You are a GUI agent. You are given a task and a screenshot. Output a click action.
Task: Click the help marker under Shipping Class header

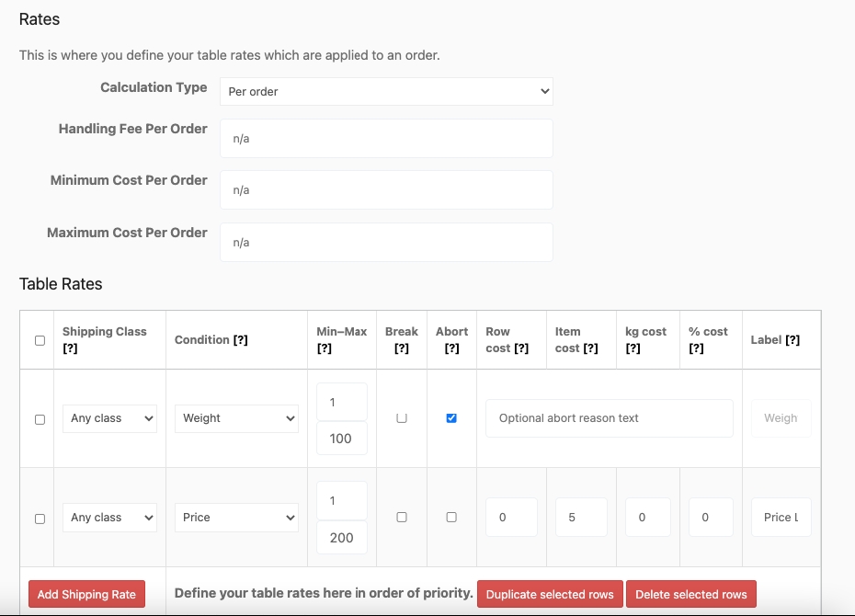(x=70, y=349)
